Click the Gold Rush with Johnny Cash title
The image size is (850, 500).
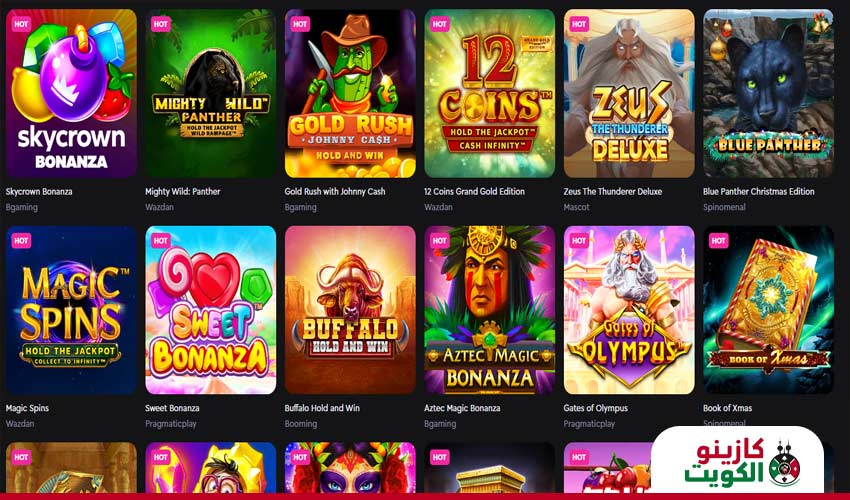coord(335,191)
